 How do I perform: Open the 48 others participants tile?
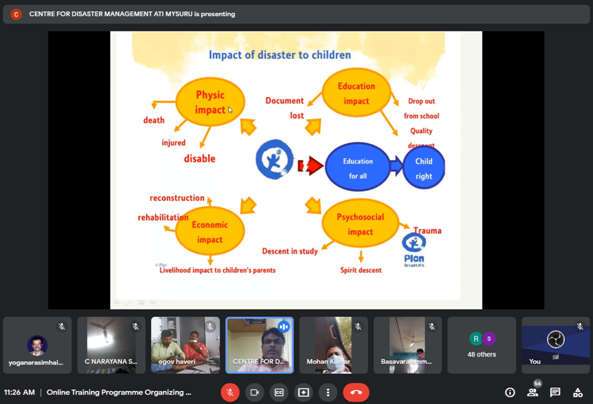(x=482, y=345)
